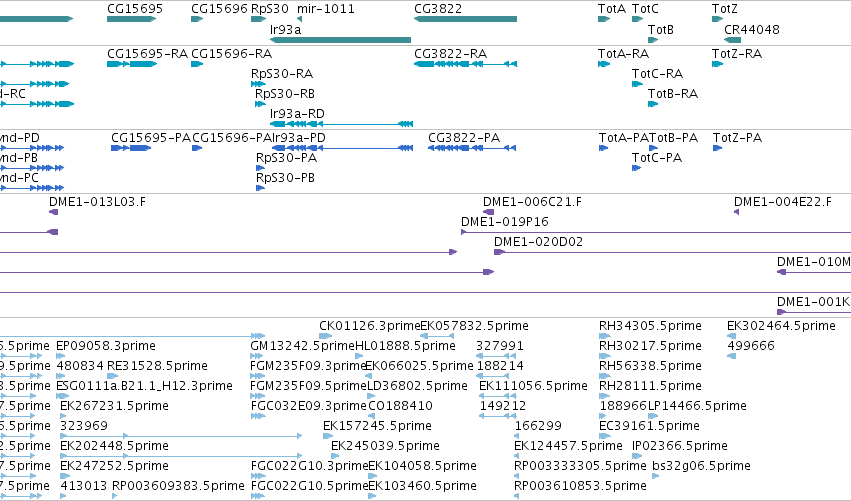Viewport: 851px width, 501px height.
Task: Select the TotA-PA protein label
Action: pos(624,138)
